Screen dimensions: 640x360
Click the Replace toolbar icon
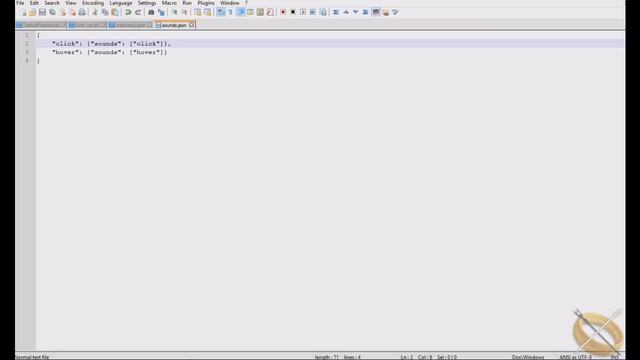161,12
